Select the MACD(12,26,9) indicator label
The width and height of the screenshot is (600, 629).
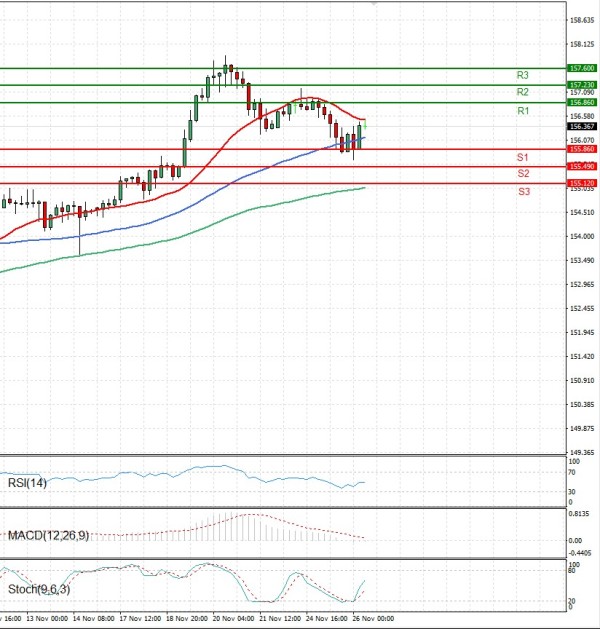tap(48, 536)
